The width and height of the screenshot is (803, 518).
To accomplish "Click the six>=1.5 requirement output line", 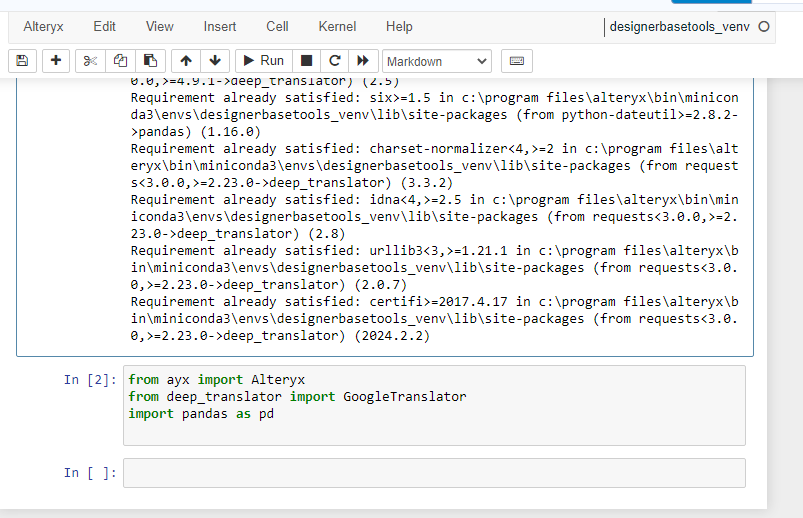I will tap(434, 115).
